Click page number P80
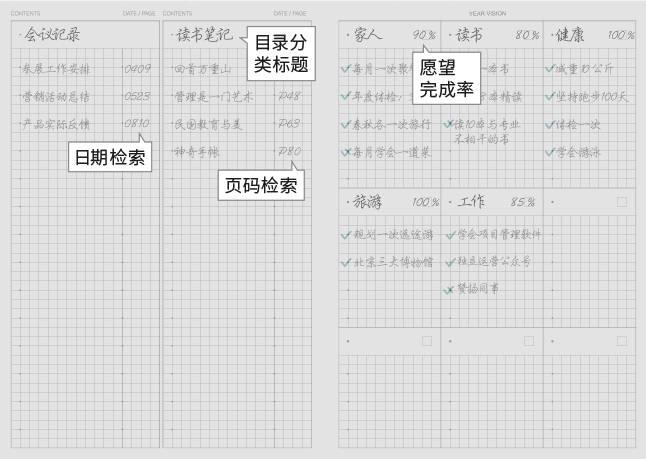Screen dimensions: 646x459 tap(290, 151)
